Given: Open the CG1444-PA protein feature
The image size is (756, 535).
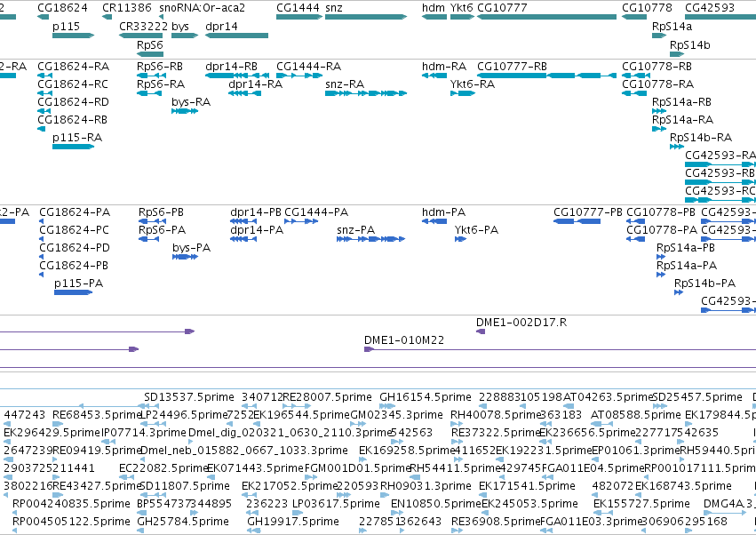Looking at the screenshot, I should point(301,221).
